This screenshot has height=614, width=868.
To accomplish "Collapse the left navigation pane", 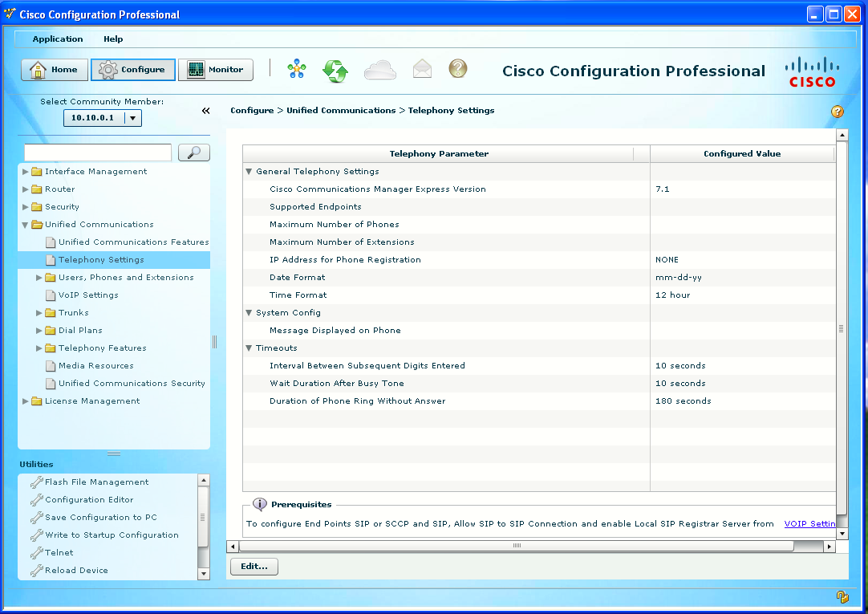I will (x=206, y=111).
